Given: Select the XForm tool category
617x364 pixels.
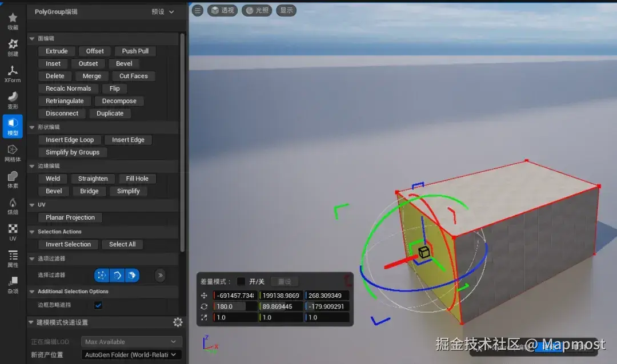Looking at the screenshot, I should coord(13,74).
